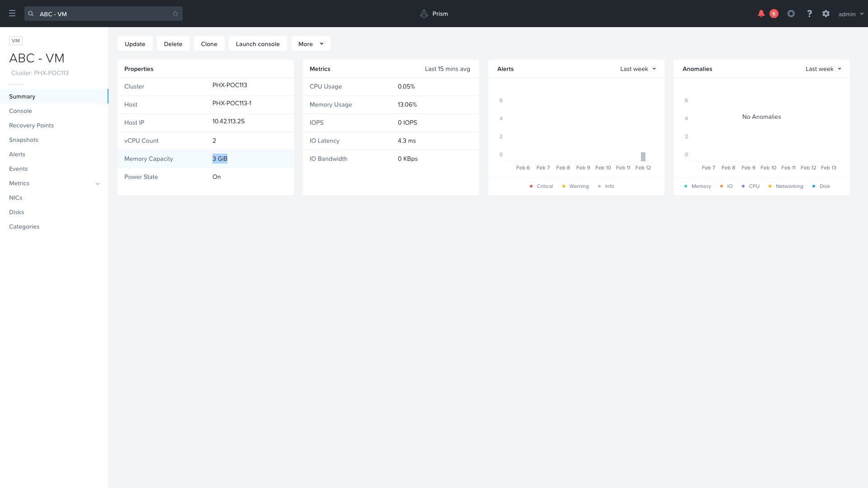This screenshot has height=488, width=868.
Task: Click the Clone button
Action: pos(209,44)
